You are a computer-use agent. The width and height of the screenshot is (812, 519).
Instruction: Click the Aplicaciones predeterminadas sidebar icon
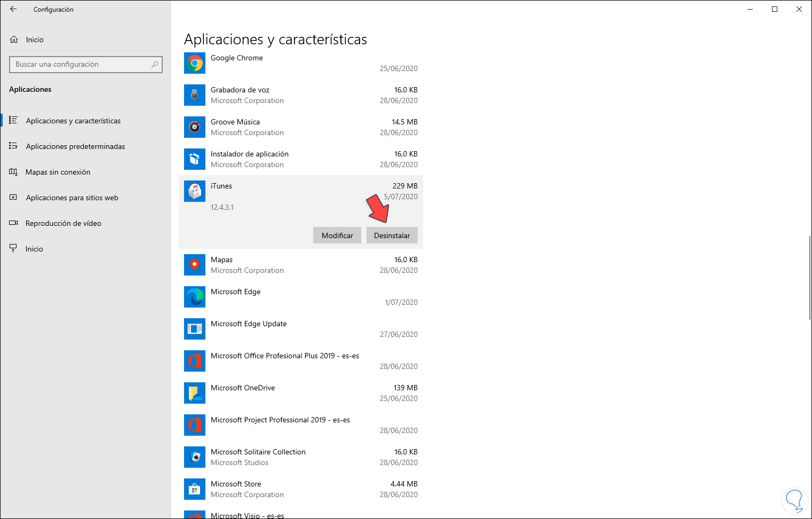13,146
